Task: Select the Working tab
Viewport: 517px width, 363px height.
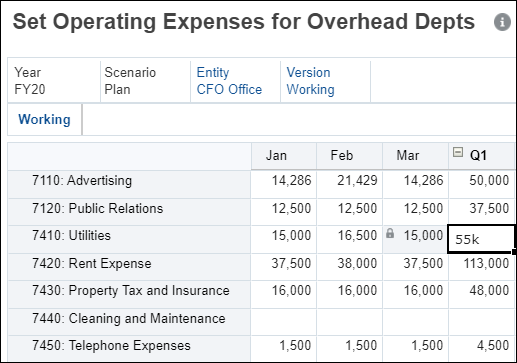Action: [x=44, y=119]
